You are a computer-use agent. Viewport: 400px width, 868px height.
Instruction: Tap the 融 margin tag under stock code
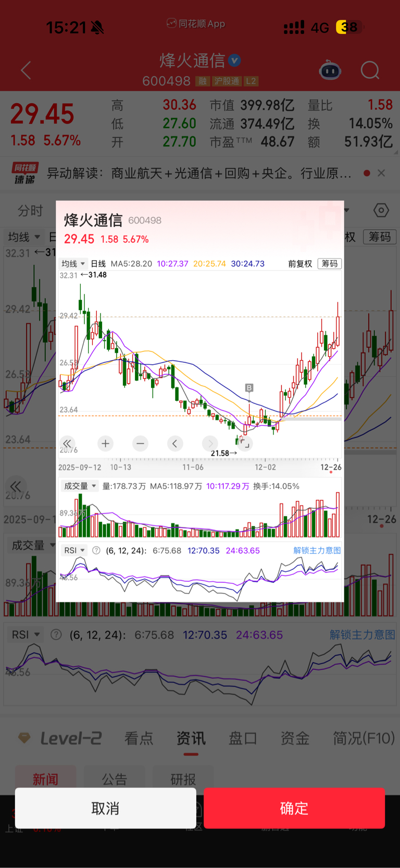tap(202, 81)
